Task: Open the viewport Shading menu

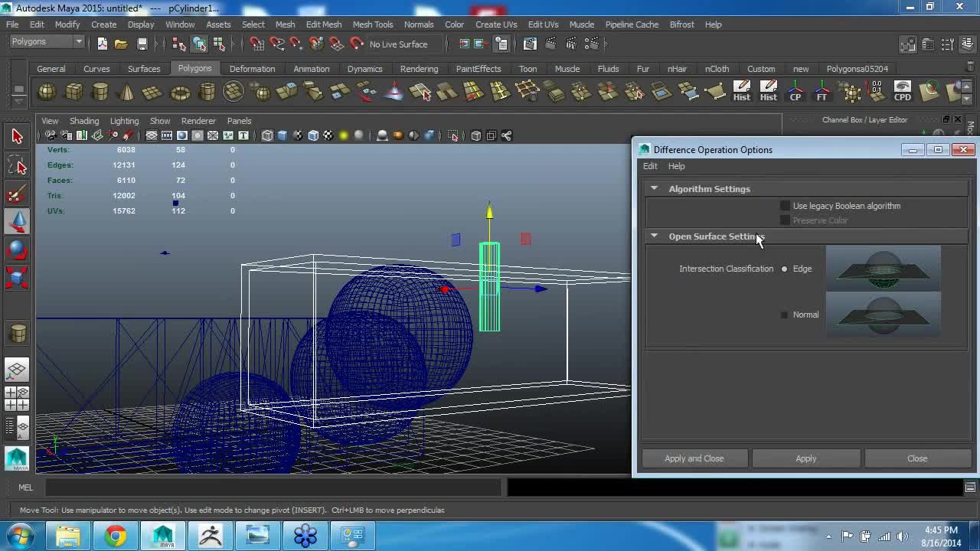Action: click(84, 121)
